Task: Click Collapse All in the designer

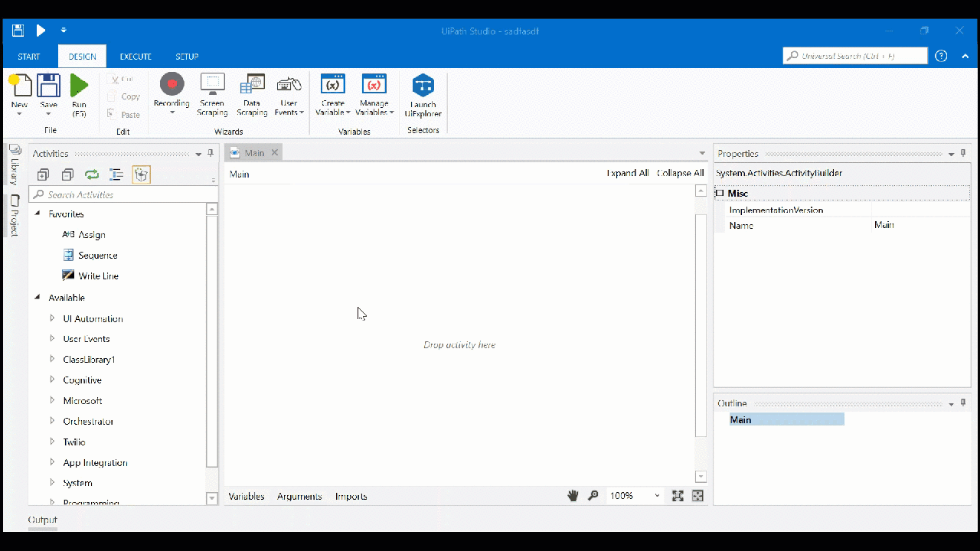Action: point(681,174)
